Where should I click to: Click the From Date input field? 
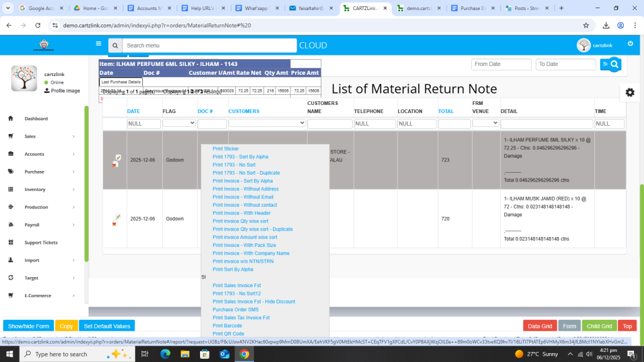(501, 64)
